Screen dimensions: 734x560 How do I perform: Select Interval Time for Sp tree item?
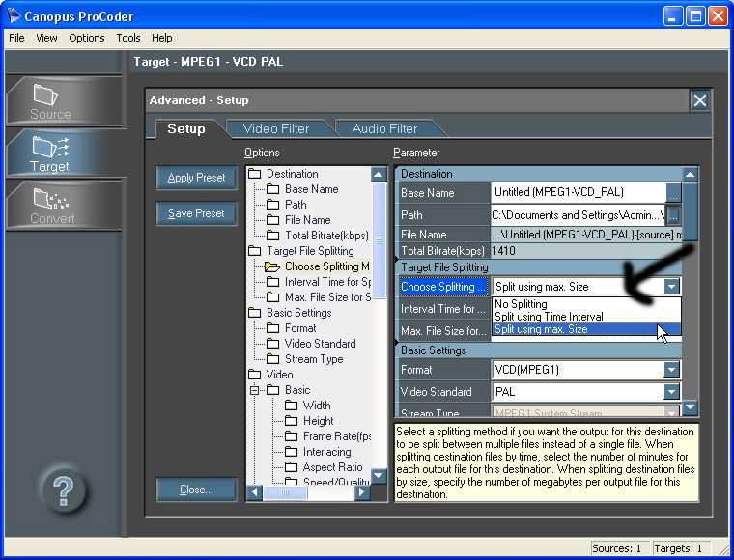coord(319,282)
